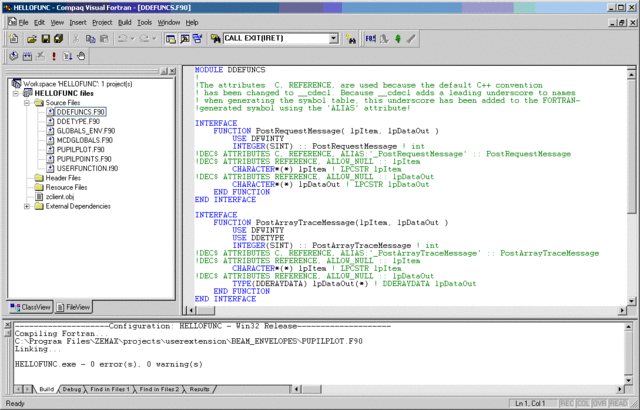Select DDEFUNCS.F90 in the file tree
The image size is (640, 410).
tap(80, 112)
